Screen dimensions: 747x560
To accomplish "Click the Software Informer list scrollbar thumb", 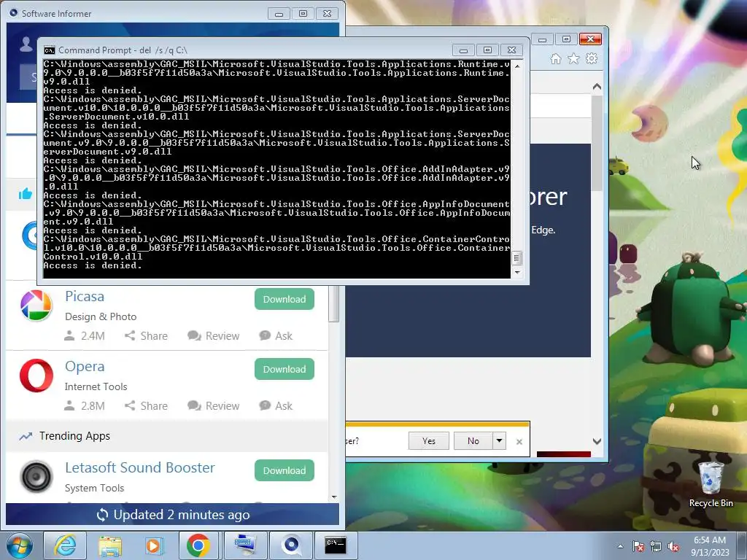I will [334, 304].
